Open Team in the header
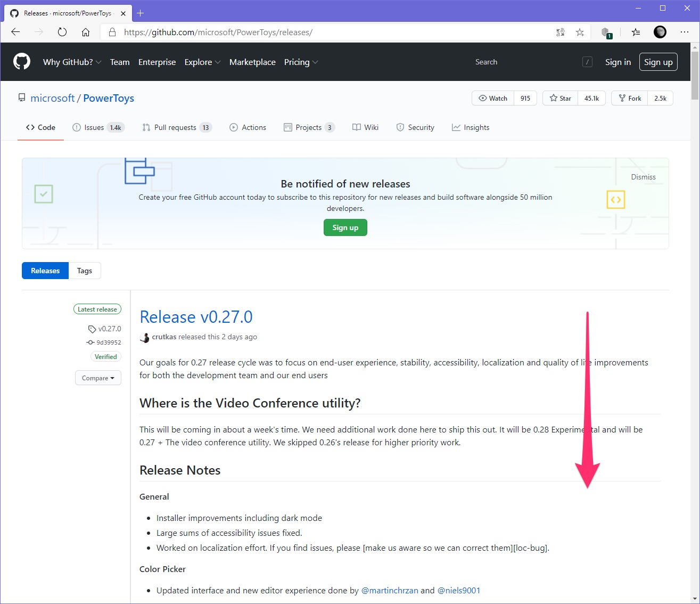Image resolution: width=700 pixels, height=604 pixels. [x=120, y=62]
